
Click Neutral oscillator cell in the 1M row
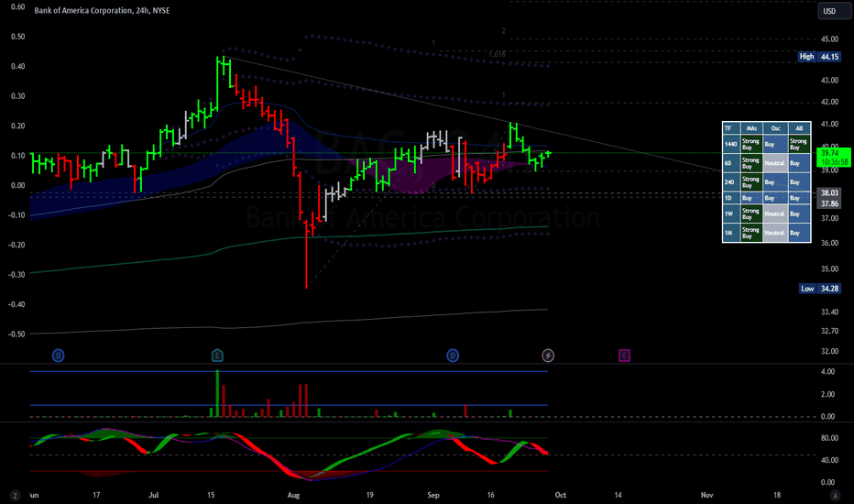pos(775,233)
